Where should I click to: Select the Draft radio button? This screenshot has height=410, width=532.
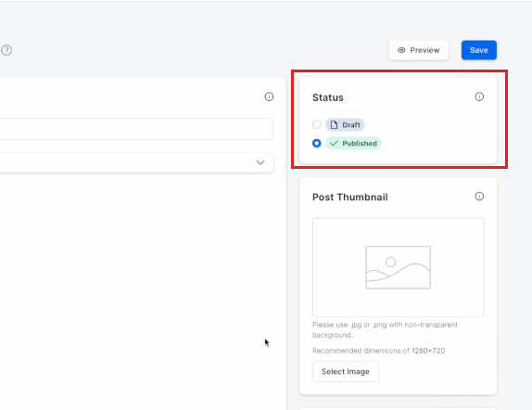317,125
